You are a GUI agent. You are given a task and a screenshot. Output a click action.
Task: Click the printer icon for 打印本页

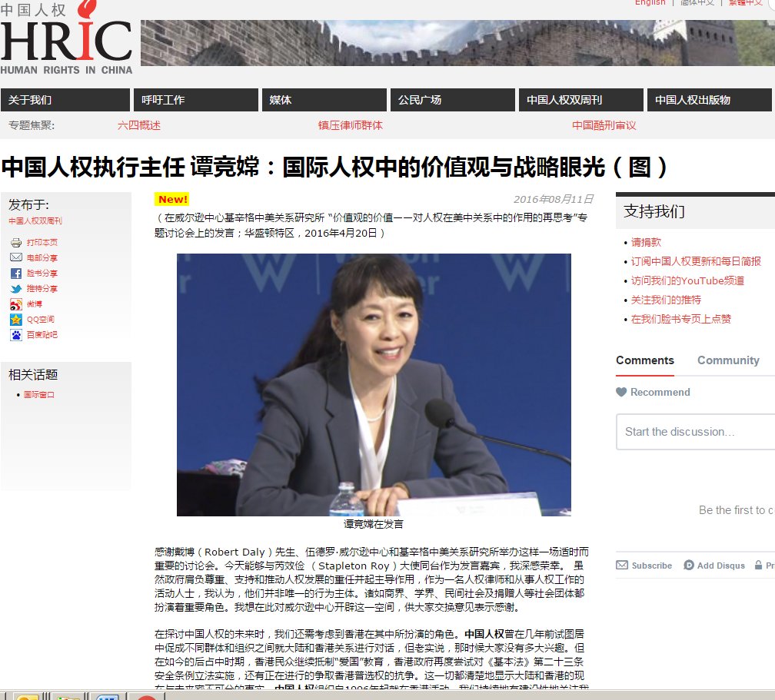pyautogui.click(x=16, y=243)
